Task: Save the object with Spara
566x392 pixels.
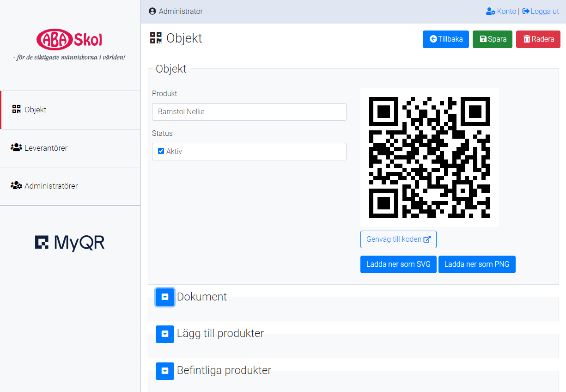Action: 493,39
